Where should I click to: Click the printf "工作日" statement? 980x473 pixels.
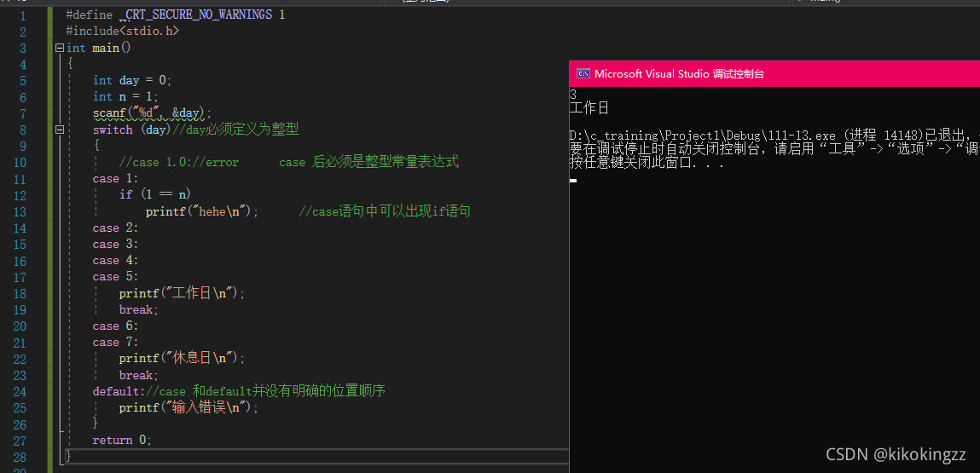182,293
